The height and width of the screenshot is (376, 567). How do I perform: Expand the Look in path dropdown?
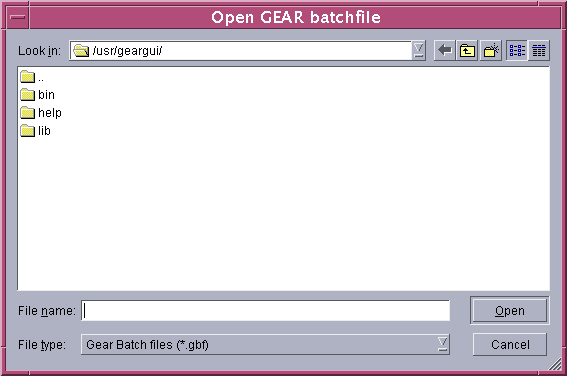[x=418, y=50]
